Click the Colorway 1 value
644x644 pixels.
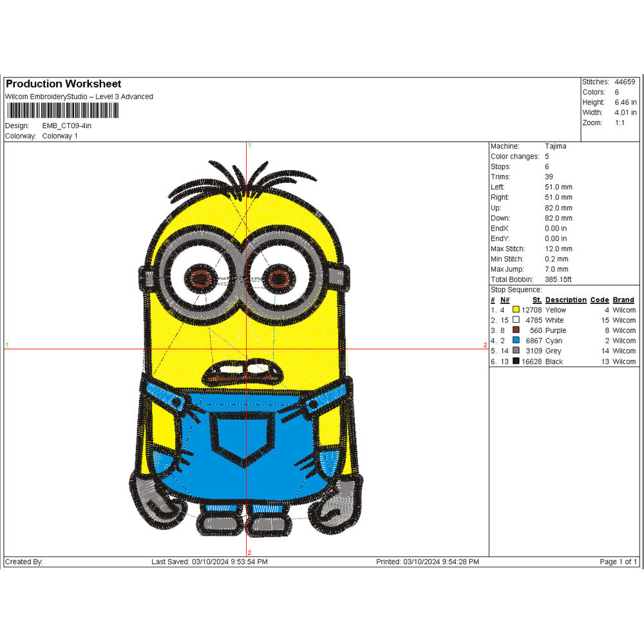pos(60,136)
